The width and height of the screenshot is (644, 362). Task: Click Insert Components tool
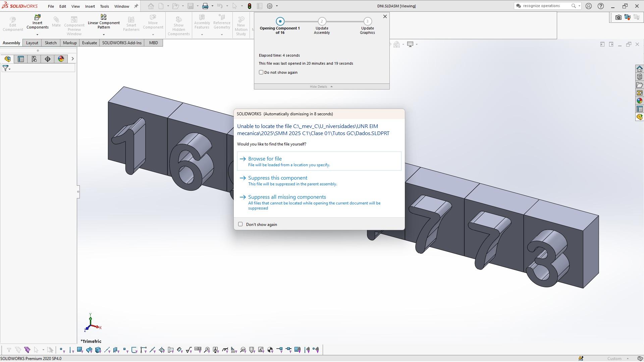pos(38,21)
